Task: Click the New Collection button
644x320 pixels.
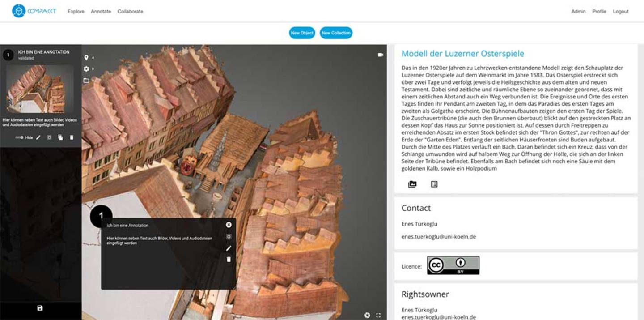Action: click(x=336, y=33)
